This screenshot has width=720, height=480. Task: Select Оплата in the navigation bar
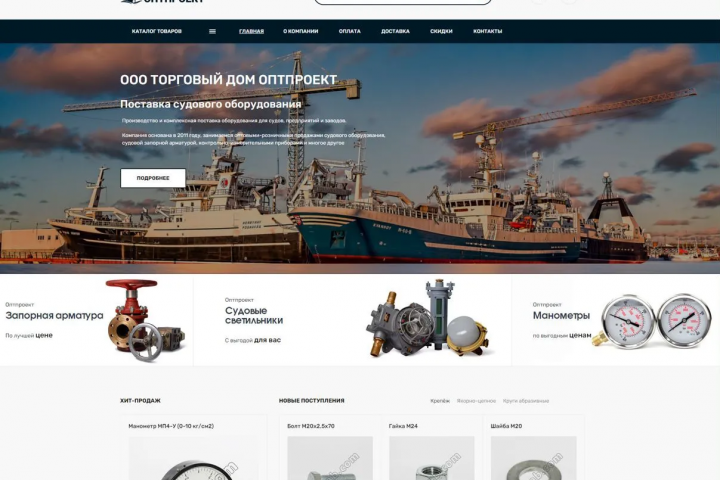[x=349, y=31]
